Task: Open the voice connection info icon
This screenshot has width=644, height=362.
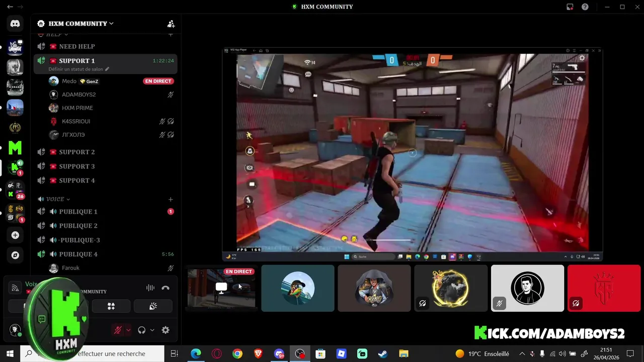Action: pos(15,288)
